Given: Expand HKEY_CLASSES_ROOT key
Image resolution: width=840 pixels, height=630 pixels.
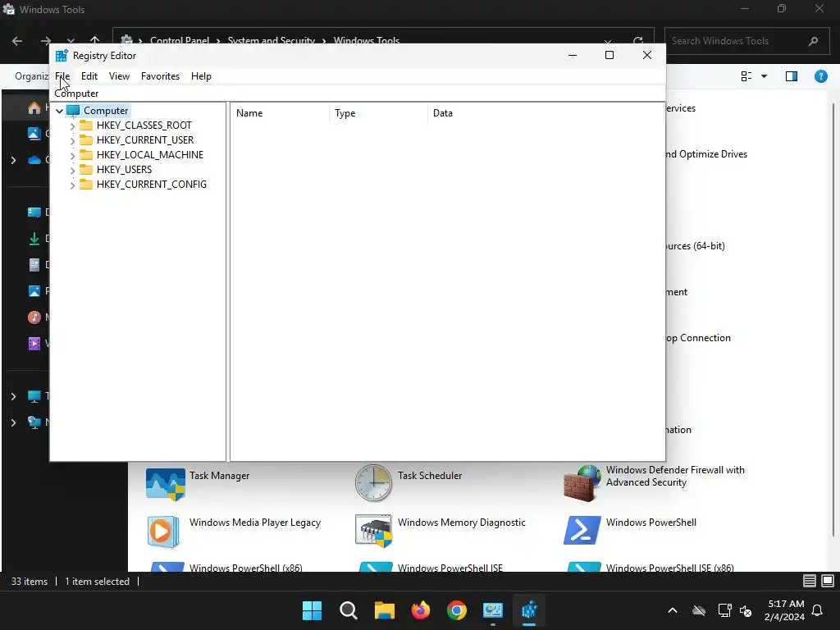Looking at the screenshot, I should click(72, 126).
